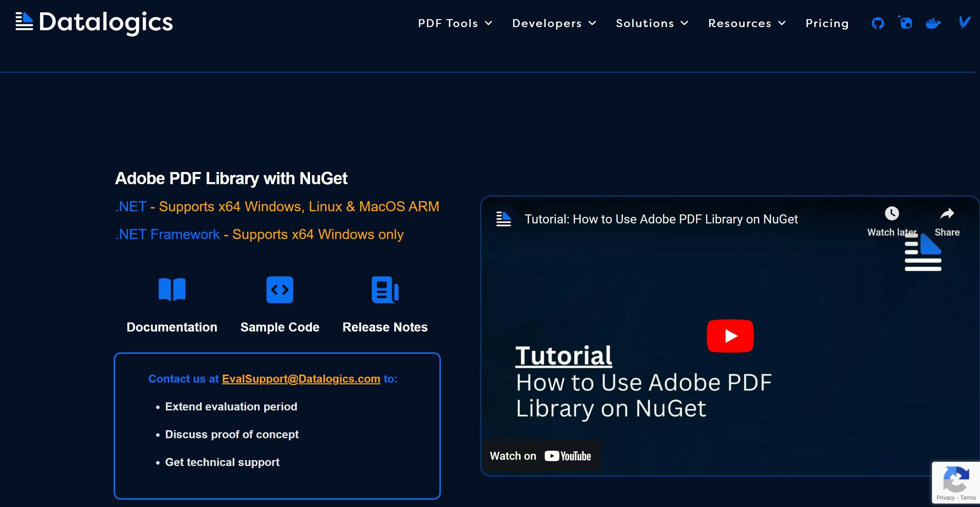The image size is (980, 507).
Task: Toggle Share options on the embedded video
Action: click(947, 213)
